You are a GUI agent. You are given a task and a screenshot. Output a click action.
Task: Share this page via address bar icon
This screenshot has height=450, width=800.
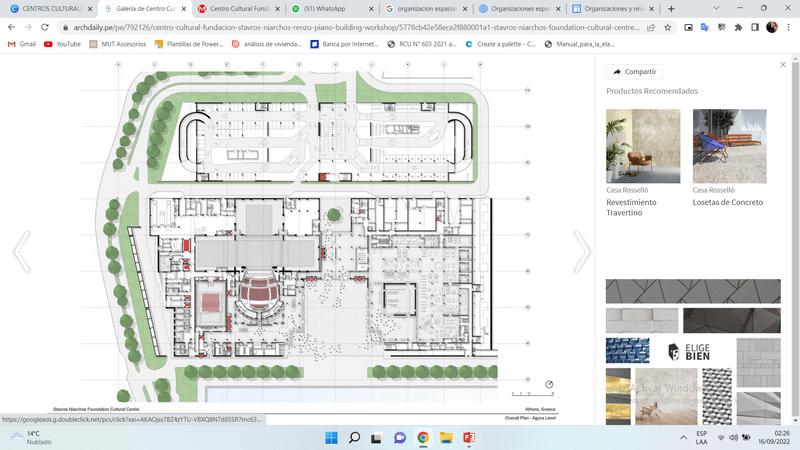click(x=651, y=28)
